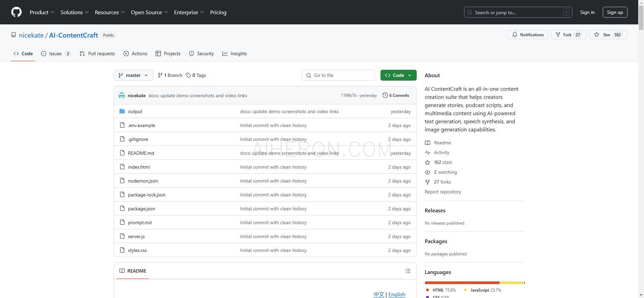Click the output folder icon
The width and height of the screenshot is (644, 298).
click(x=122, y=111)
